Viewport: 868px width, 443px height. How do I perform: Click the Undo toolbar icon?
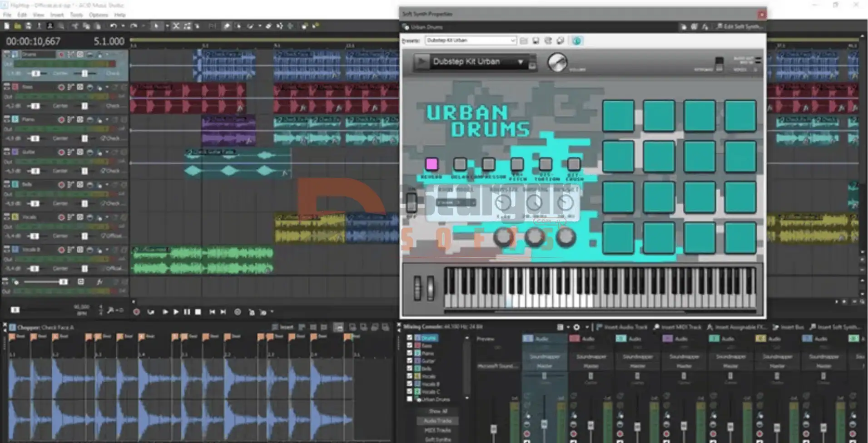[x=113, y=26]
